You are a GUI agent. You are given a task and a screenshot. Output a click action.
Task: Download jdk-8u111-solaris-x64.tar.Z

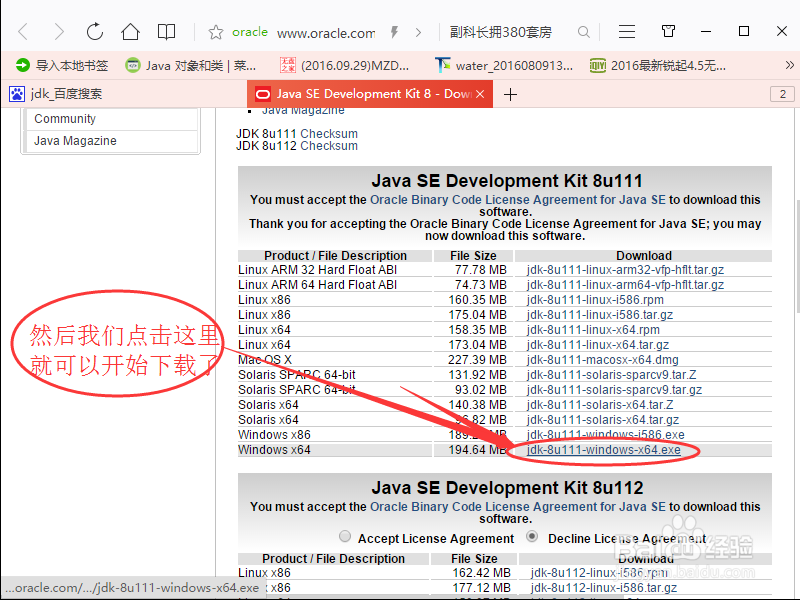[600, 405]
